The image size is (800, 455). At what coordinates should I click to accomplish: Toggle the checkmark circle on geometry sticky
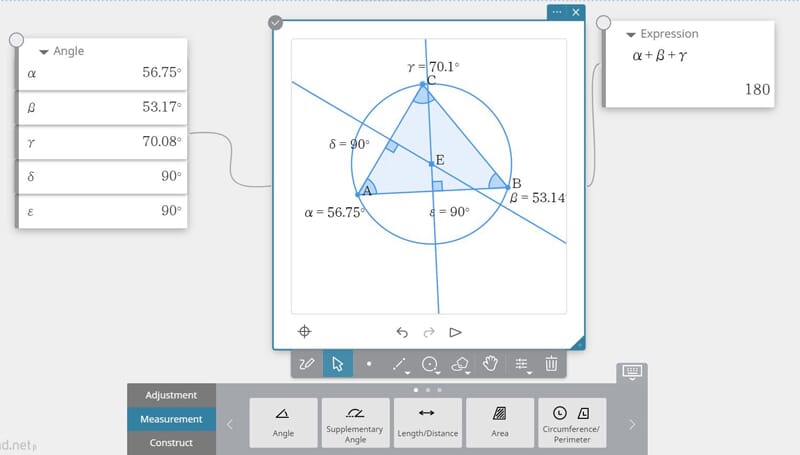275,23
